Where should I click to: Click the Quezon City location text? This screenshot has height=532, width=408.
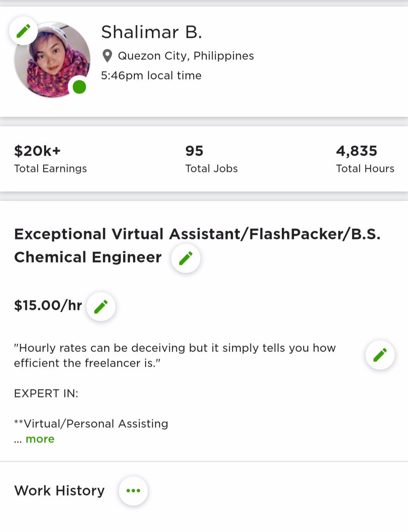point(186,55)
